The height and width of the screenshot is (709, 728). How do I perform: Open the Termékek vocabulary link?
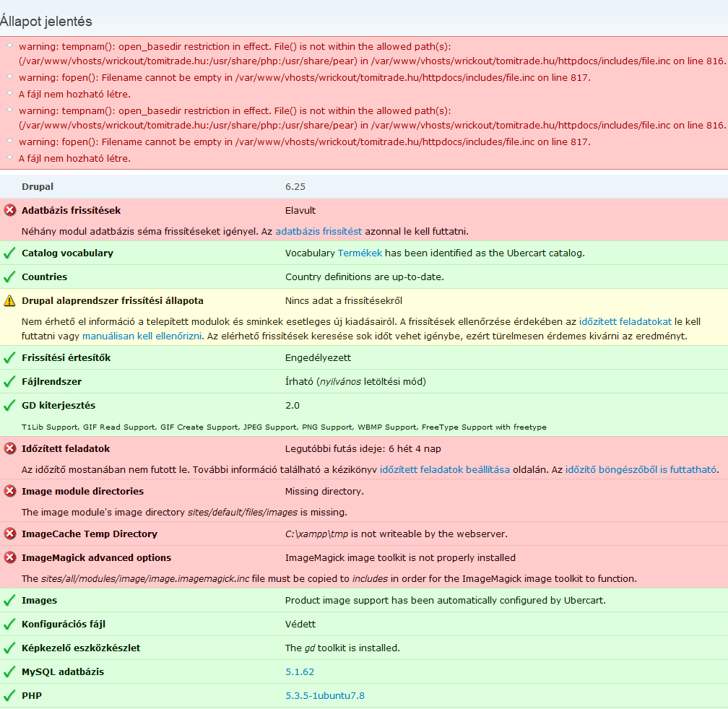tap(360, 253)
